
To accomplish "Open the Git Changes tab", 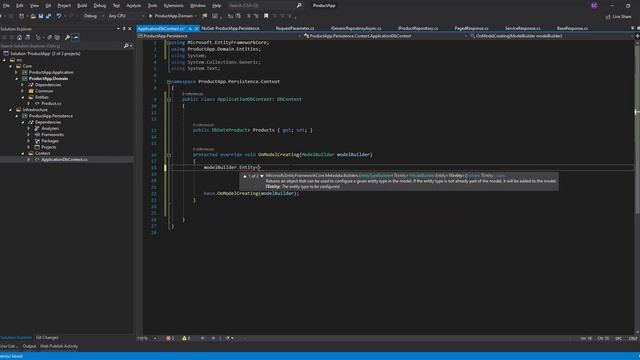I will click(47, 338).
